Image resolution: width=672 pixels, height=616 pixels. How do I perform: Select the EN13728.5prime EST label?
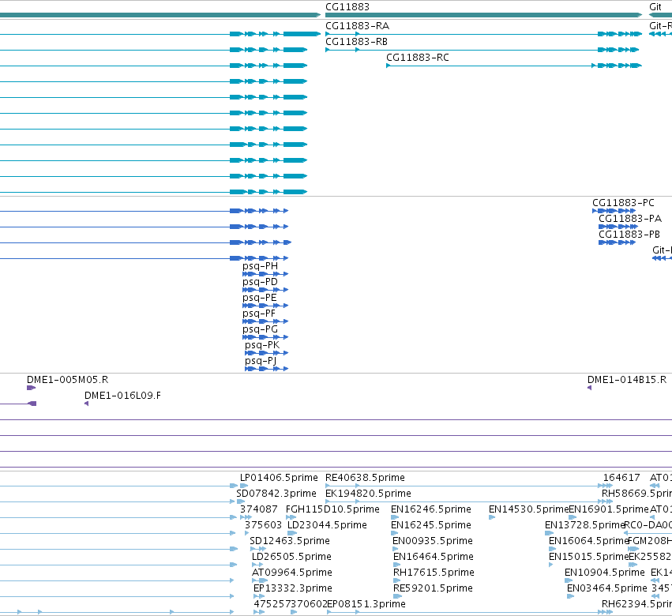[x=584, y=525]
